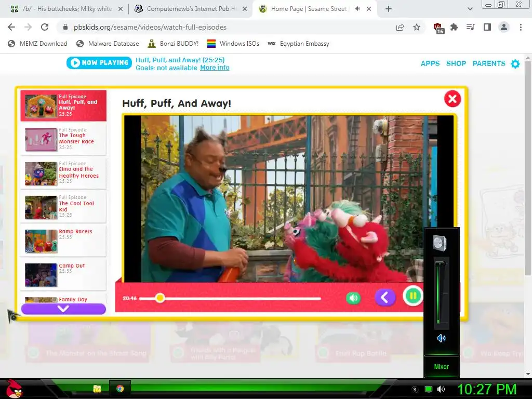Go back using the browser back arrow
532x399 pixels.
pos(11,27)
